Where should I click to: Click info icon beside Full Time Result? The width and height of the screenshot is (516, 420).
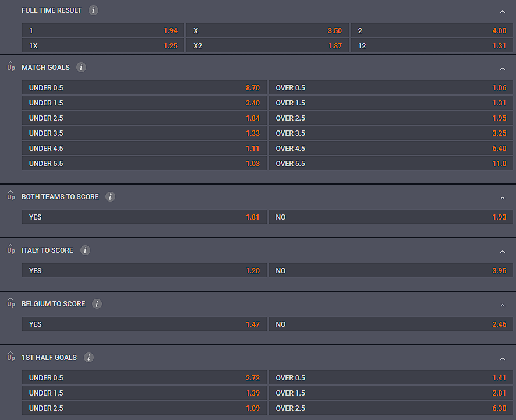93,10
